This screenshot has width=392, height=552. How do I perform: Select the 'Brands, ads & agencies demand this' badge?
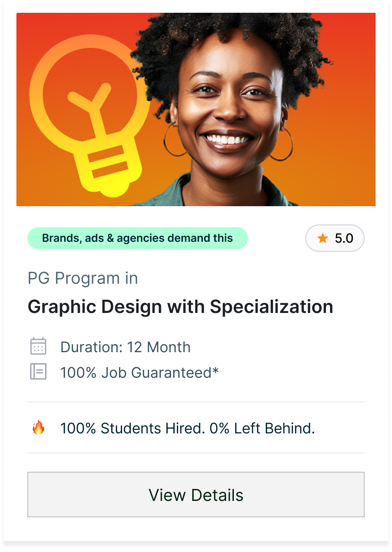(137, 238)
